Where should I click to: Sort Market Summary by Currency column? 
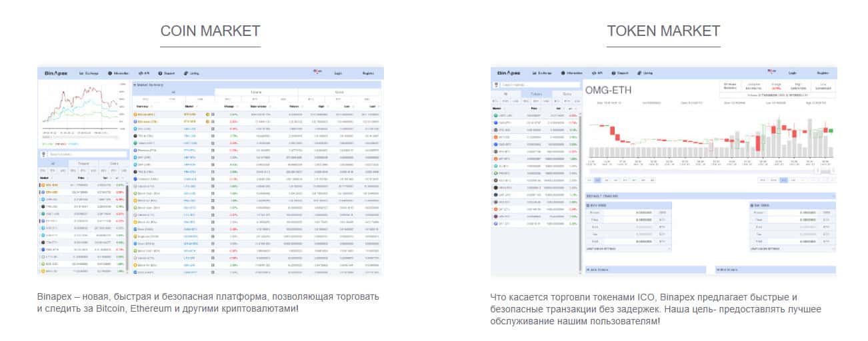click(x=143, y=107)
